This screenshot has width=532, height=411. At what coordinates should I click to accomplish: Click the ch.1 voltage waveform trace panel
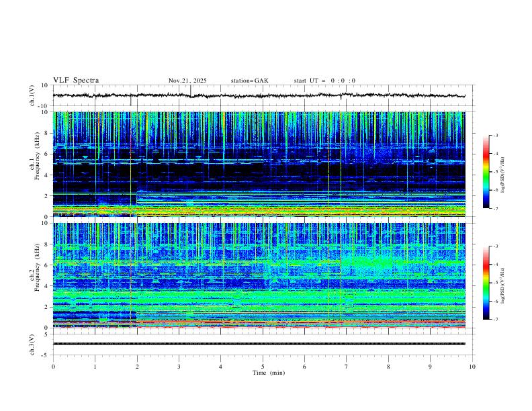263,95
